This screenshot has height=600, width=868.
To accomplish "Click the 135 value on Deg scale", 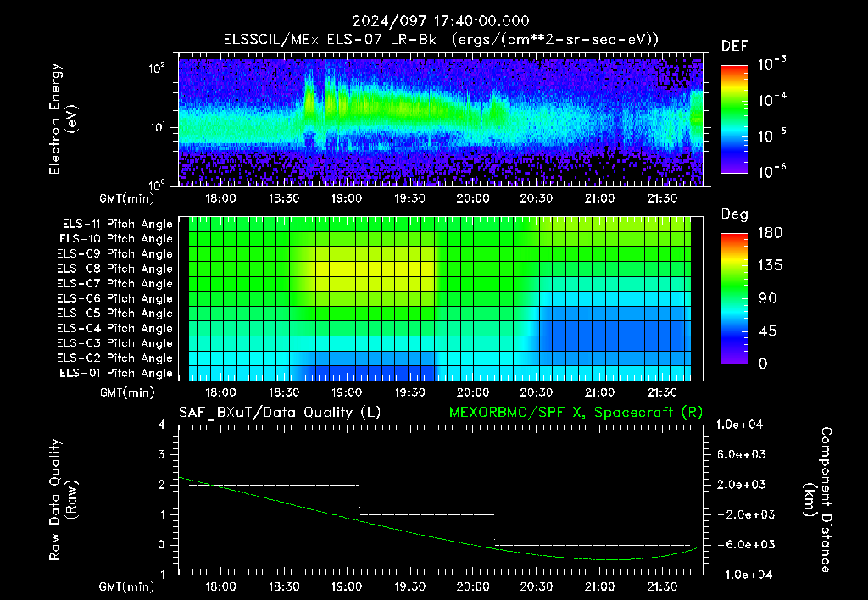I will point(770,266).
